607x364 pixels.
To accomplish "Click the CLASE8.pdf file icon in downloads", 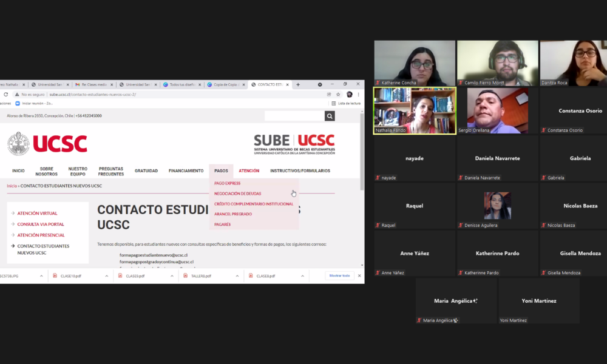I will (x=251, y=276).
